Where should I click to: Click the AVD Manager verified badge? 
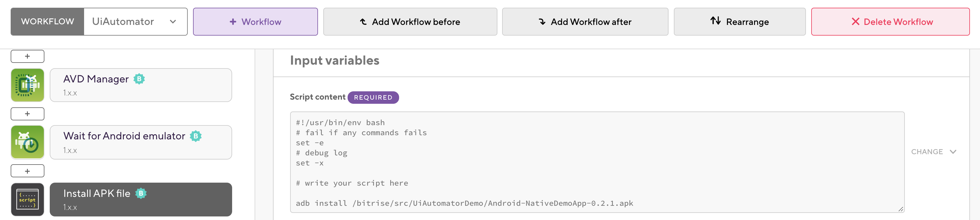139,79
